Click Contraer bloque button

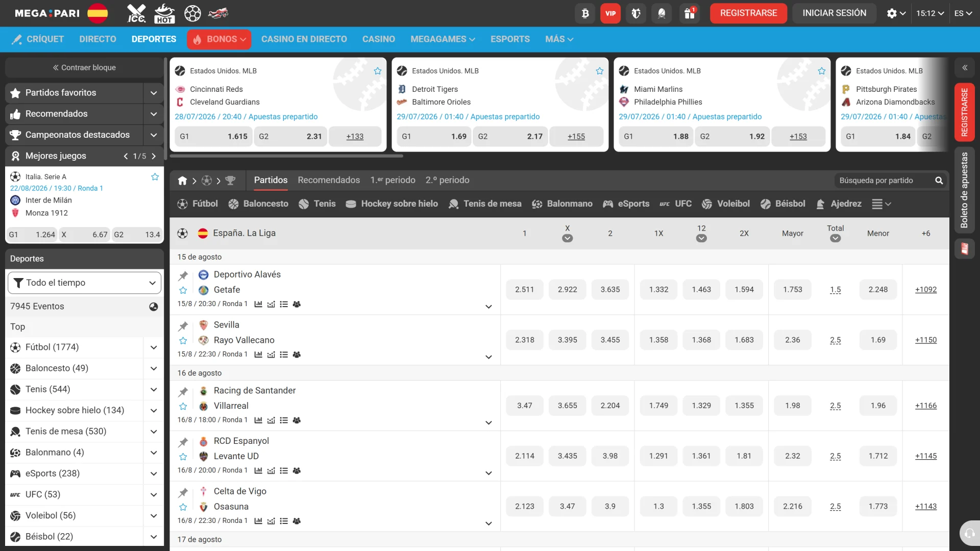[x=84, y=67]
